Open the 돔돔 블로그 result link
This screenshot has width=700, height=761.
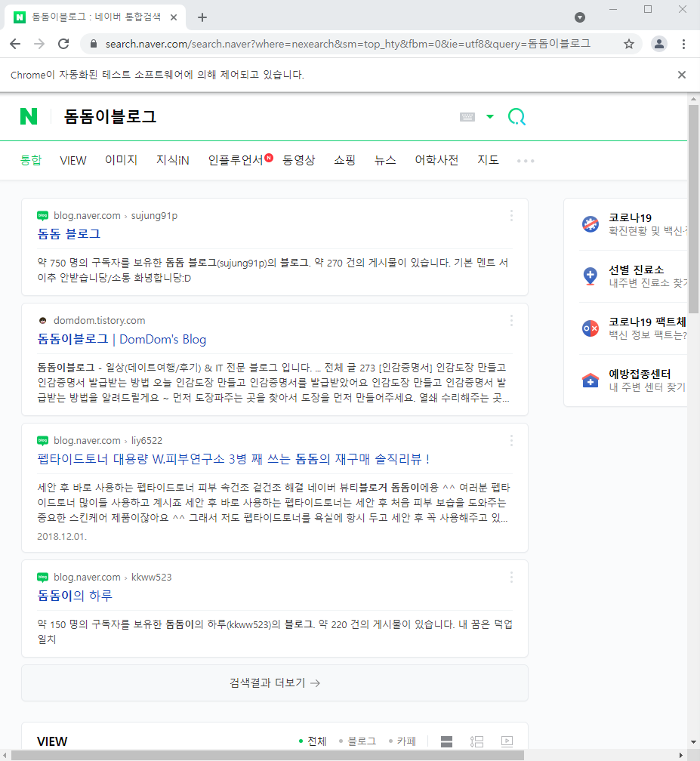[x=69, y=234]
